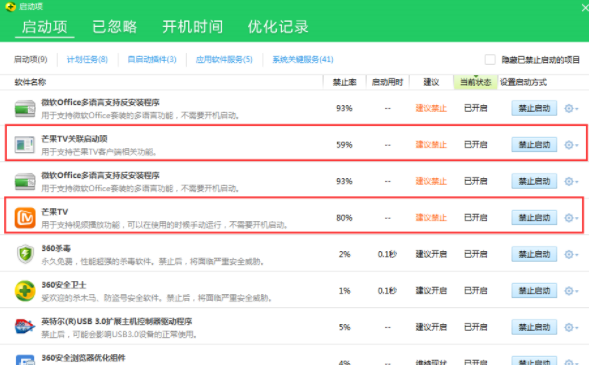
Task: Select 360安全浏览器优化组件 name text
Action: (83, 357)
